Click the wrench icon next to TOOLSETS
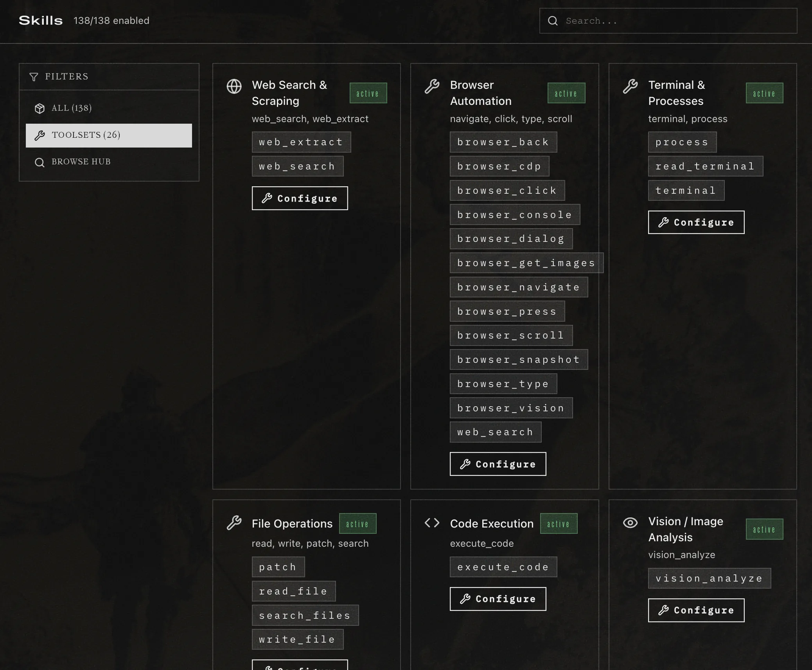Image resolution: width=812 pixels, height=670 pixels. tap(40, 135)
